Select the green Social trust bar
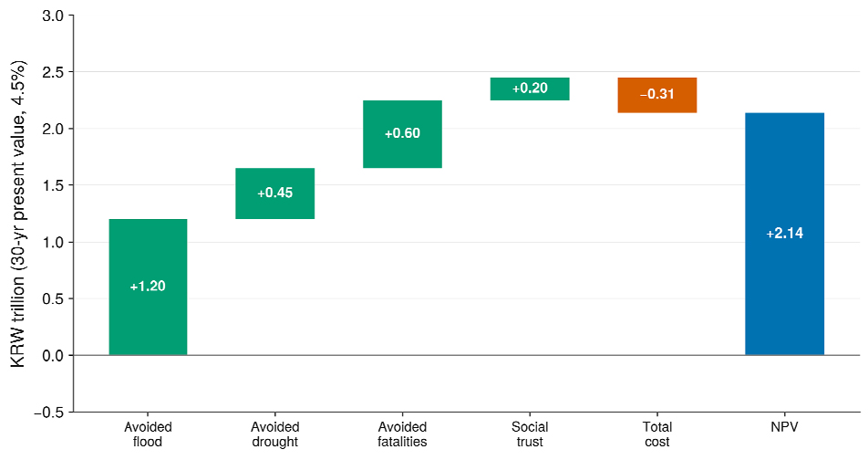This screenshot has height=460, width=868. (x=530, y=89)
